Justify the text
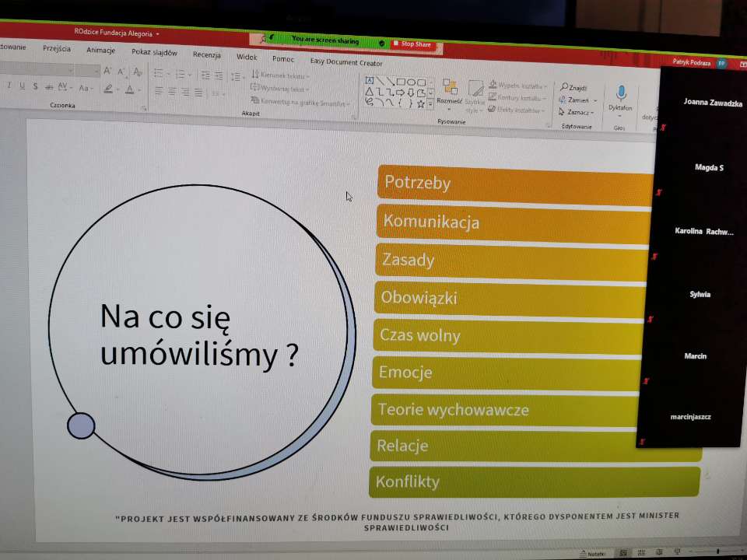The width and height of the screenshot is (747, 560). [198, 93]
